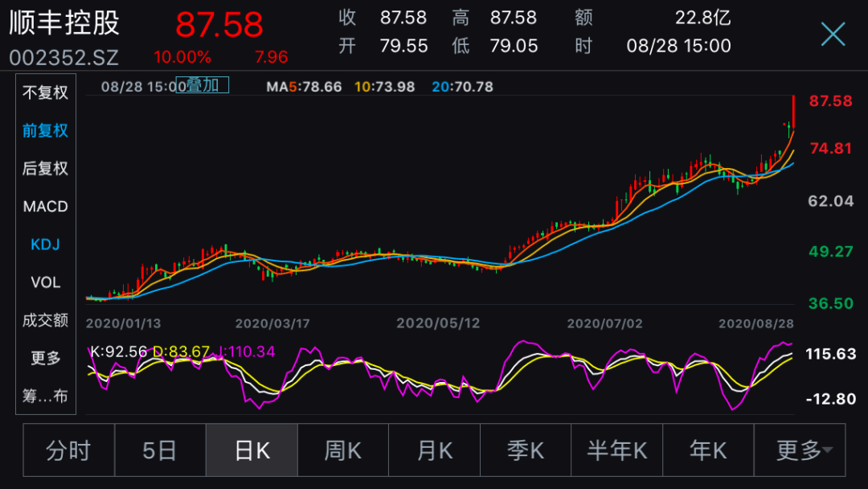Switch indicator to KDJ
This screenshot has width=868, height=489.
(46, 244)
